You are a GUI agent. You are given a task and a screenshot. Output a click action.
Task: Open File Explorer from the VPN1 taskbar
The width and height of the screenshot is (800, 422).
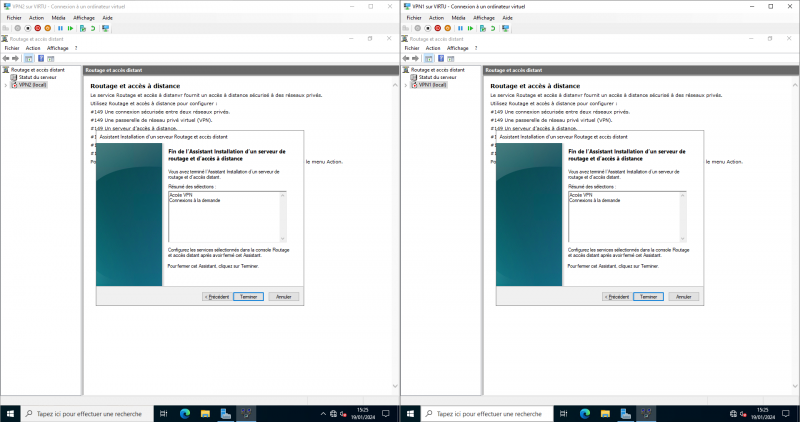coord(605,414)
